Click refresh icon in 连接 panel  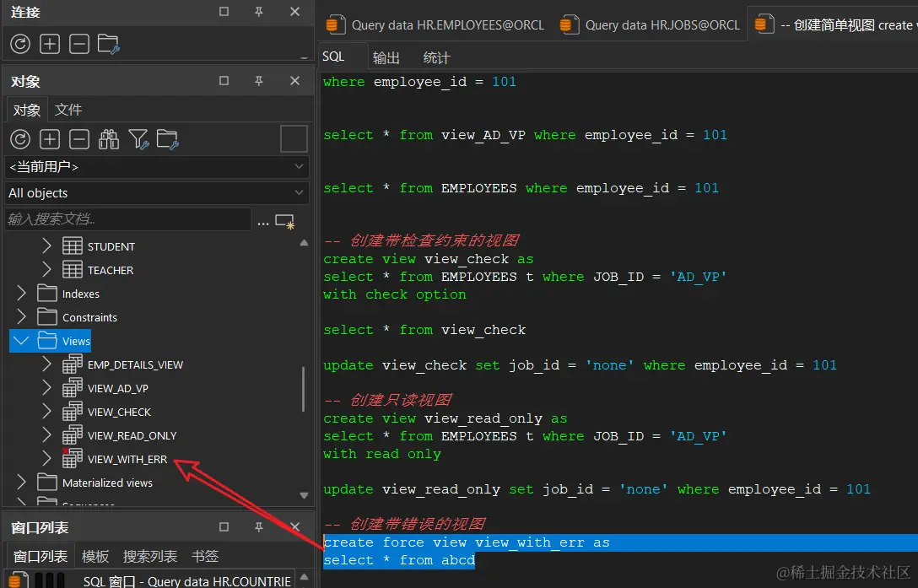[20, 44]
